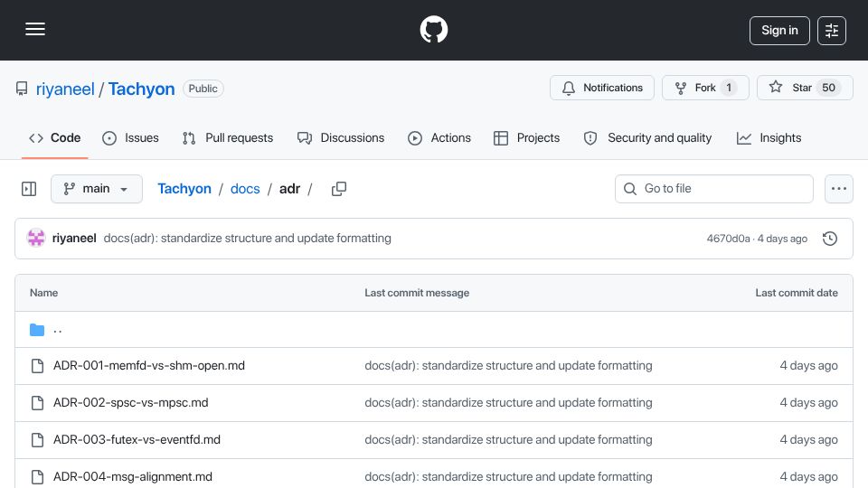Click the adr breadcrumb current folder text
The height and width of the screenshot is (488, 868).
tap(289, 189)
